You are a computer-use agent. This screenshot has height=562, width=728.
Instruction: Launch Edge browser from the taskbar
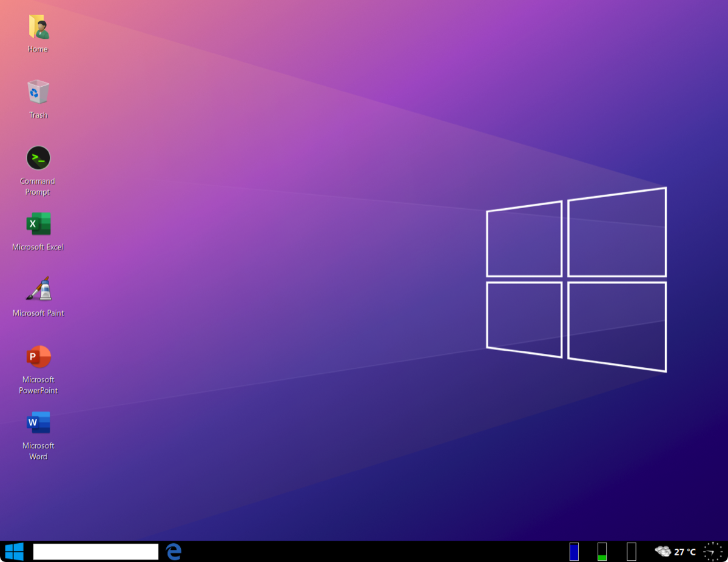[x=174, y=552]
